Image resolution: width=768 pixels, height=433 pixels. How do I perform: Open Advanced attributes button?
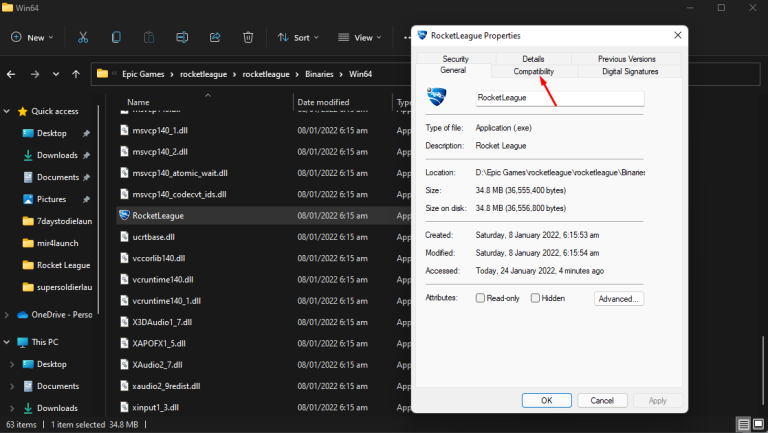(x=619, y=299)
